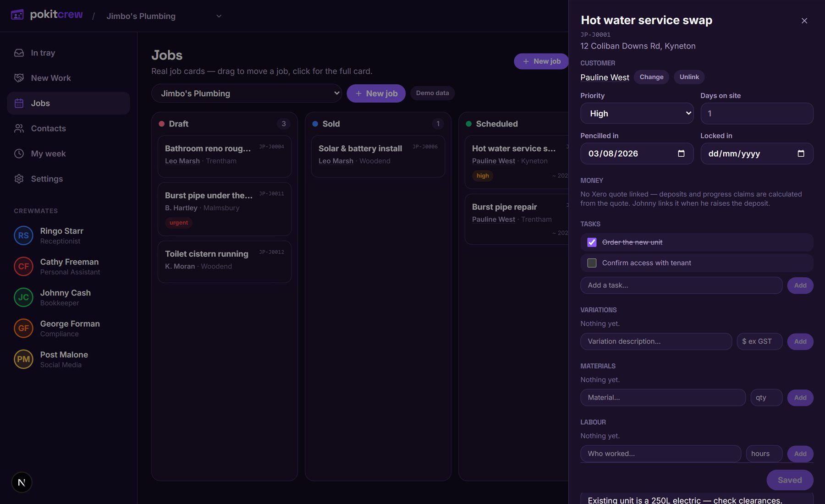Viewport: 825px width, 504px height.
Task: Open Locked in calendar picker icon
Action: click(801, 153)
